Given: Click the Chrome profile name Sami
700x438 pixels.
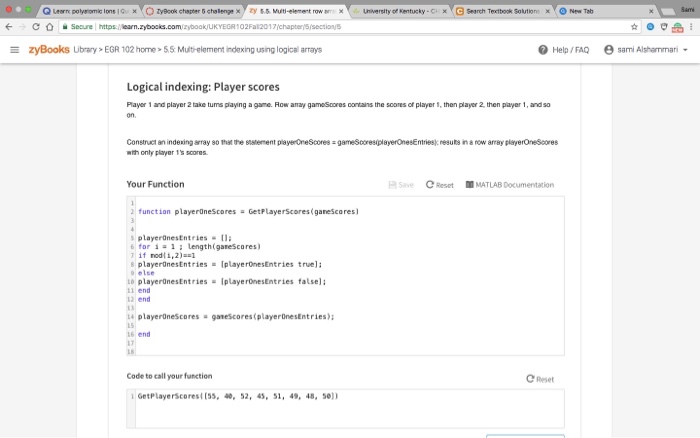Looking at the screenshot, I should point(688,9).
